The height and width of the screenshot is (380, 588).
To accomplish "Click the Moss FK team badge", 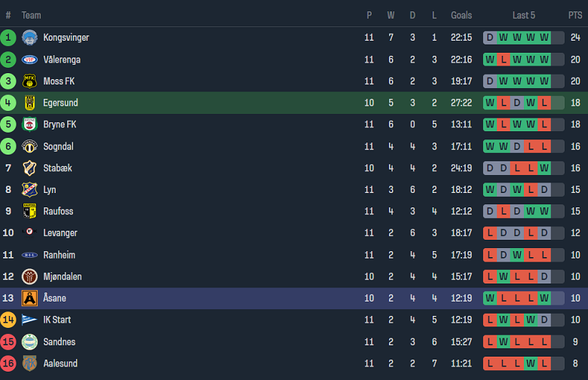I will point(29,81).
